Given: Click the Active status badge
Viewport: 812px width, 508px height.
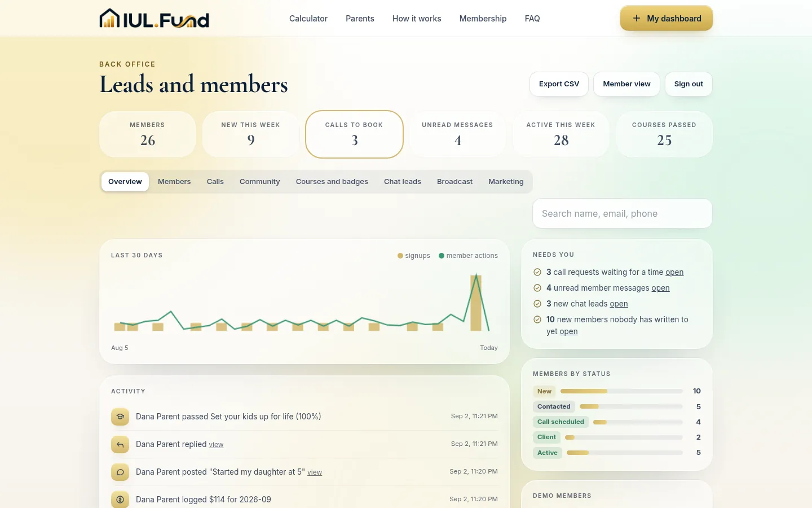Looking at the screenshot, I should pos(547,453).
